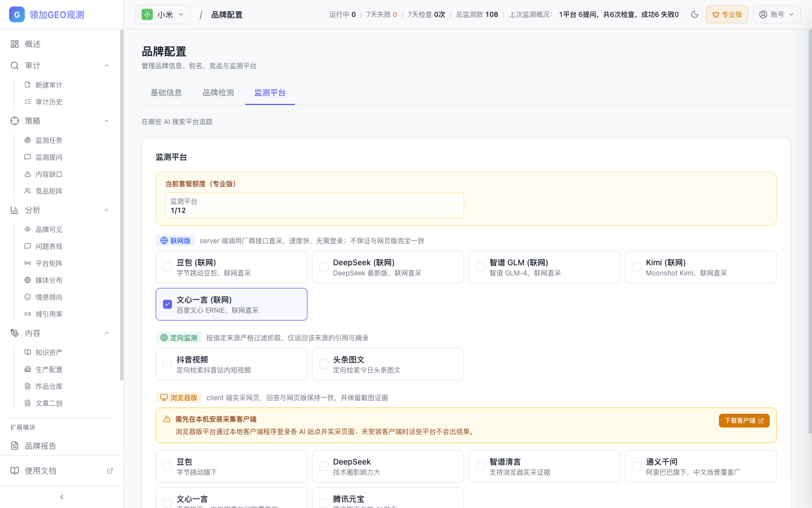812x508 pixels.
Task: Enable the 智谱清言 browser checkbox
Action: pyautogui.click(x=480, y=466)
